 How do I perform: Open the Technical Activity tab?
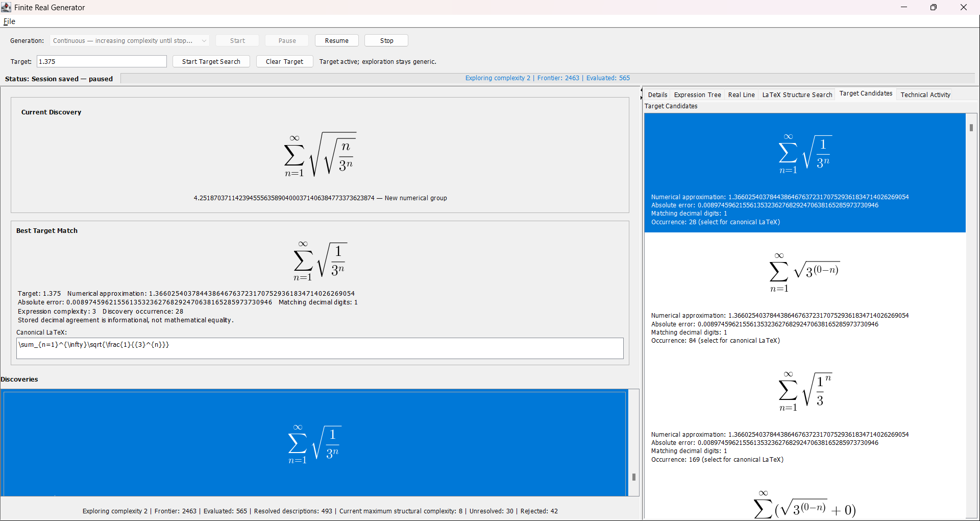point(925,94)
